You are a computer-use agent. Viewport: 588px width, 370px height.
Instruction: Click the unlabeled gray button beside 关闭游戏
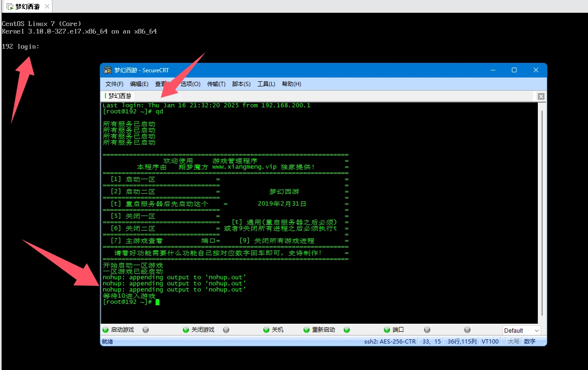pos(226,330)
